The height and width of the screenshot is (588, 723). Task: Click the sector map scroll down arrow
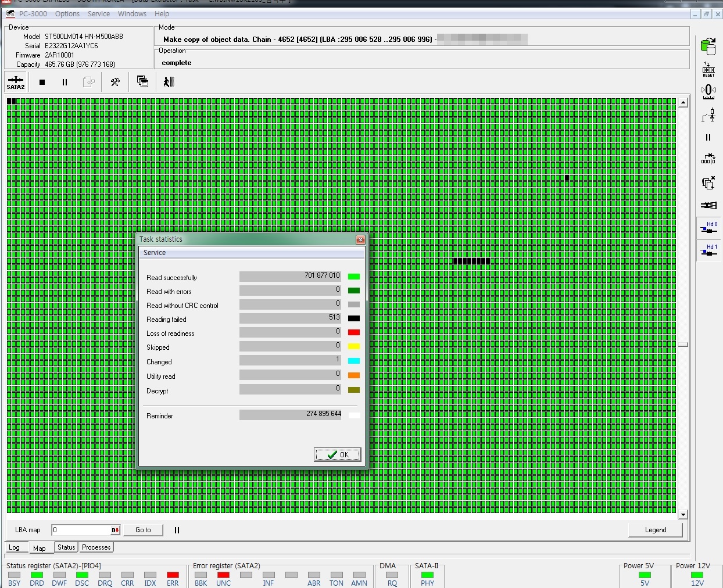tap(683, 515)
